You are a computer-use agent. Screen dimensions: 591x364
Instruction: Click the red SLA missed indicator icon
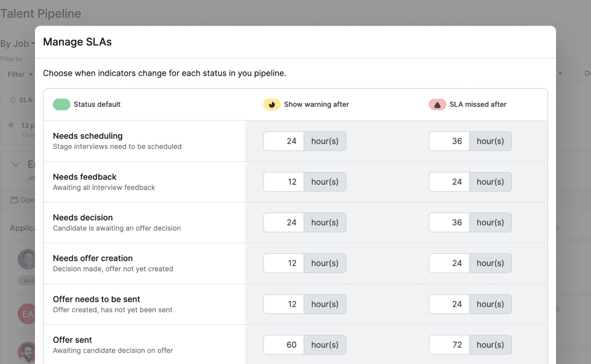tap(437, 104)
